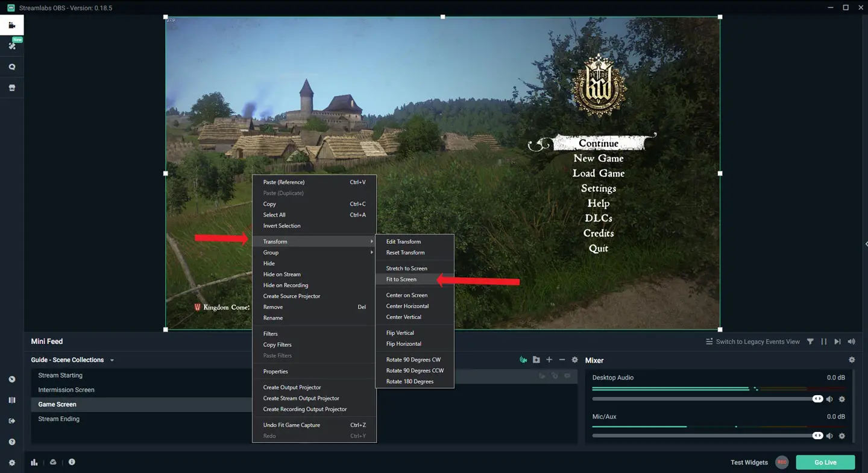Toggle Hide on Recording option
The image size is (868, 473).
[314, 285]
